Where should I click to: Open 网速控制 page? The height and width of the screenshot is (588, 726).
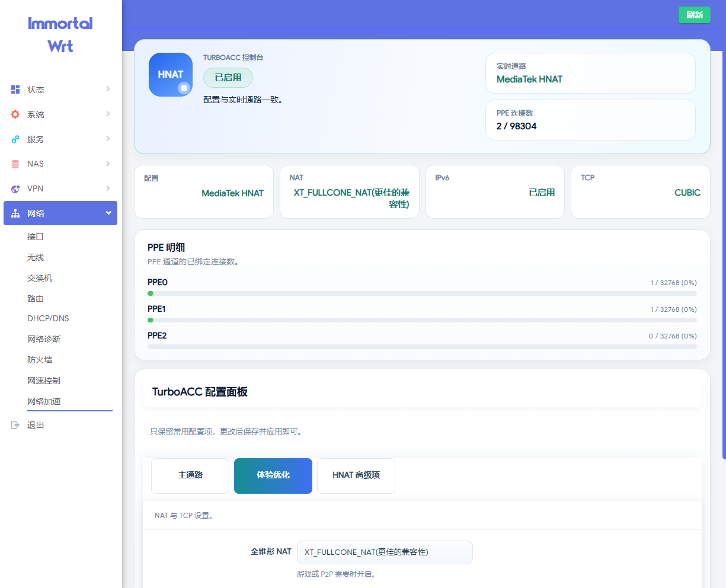pyautogui.click(x=44, y=381)
